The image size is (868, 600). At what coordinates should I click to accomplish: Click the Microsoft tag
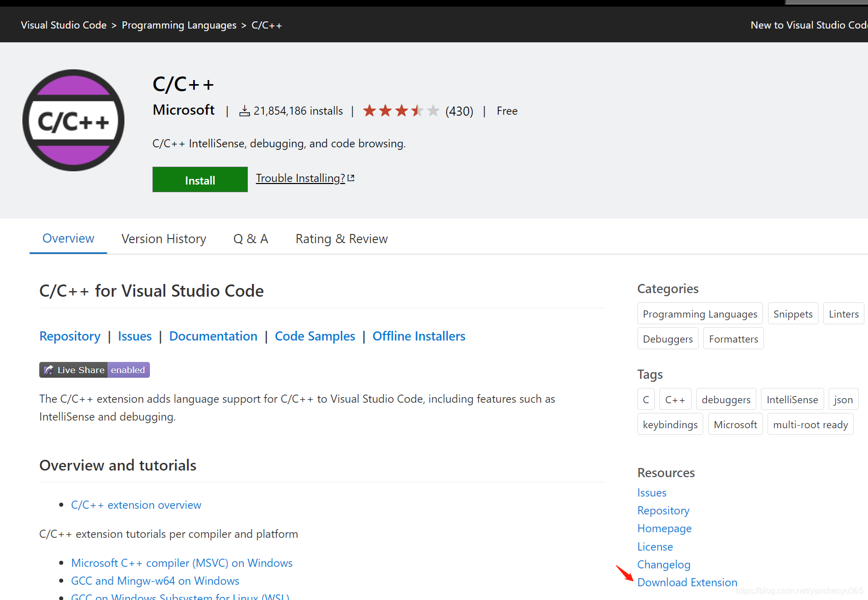735,424
